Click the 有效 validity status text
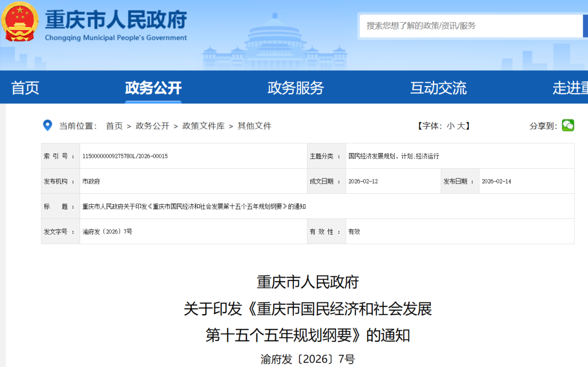Image resolution: width=588 pixels, height=367 pixels. (x=354, y=231)
